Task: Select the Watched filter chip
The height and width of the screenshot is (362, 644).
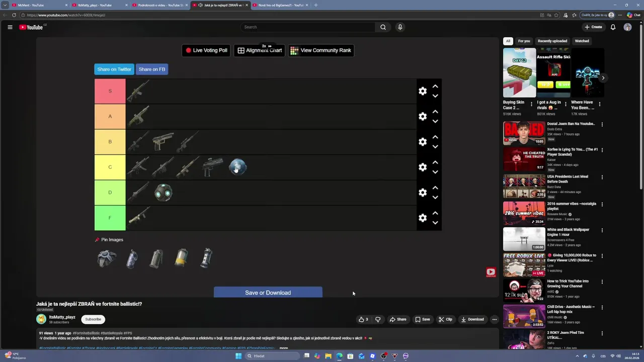Action: click(x=582, y=41)
